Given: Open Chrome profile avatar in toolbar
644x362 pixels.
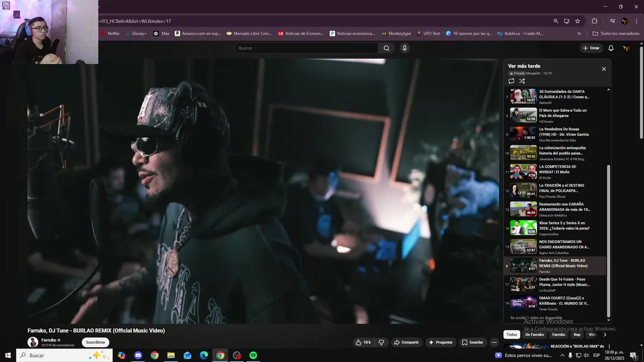Looking at the screenshot, I should click(x=624, y=21).
